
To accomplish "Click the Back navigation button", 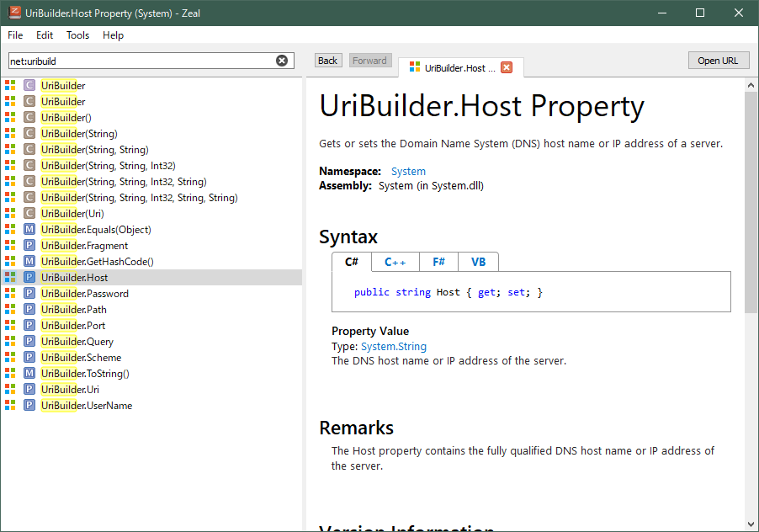I will 328,60.
